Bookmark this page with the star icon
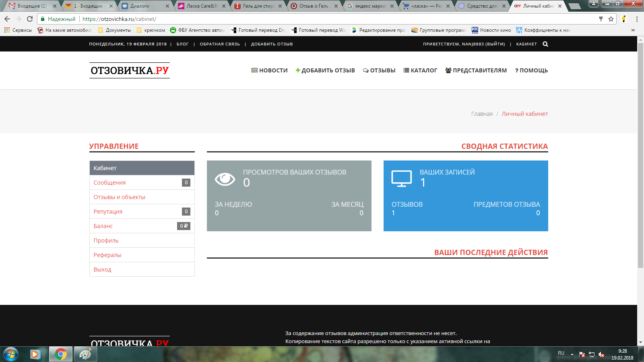644x362 pixels. click(611, 19)
